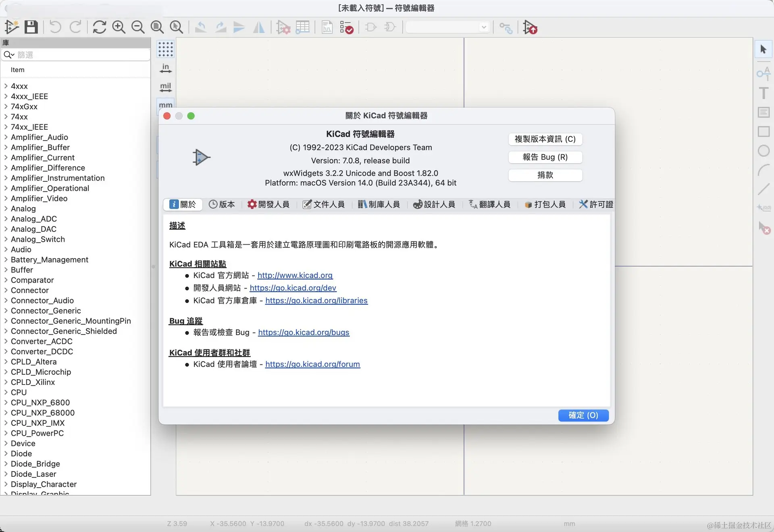Expand the Amplifier_Audio library

[x=6, y=137]
